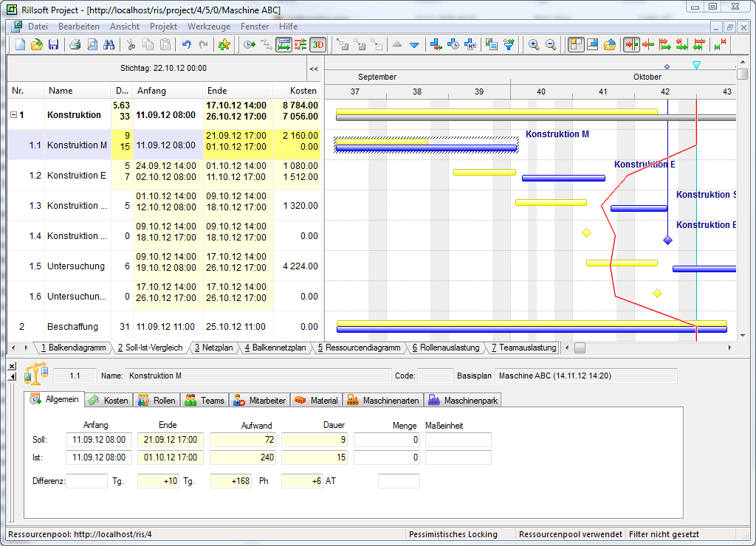Zoom out of the Gantt chart
Screen dimensions: 756x546
pyautogui.click(x=551, y=45)
